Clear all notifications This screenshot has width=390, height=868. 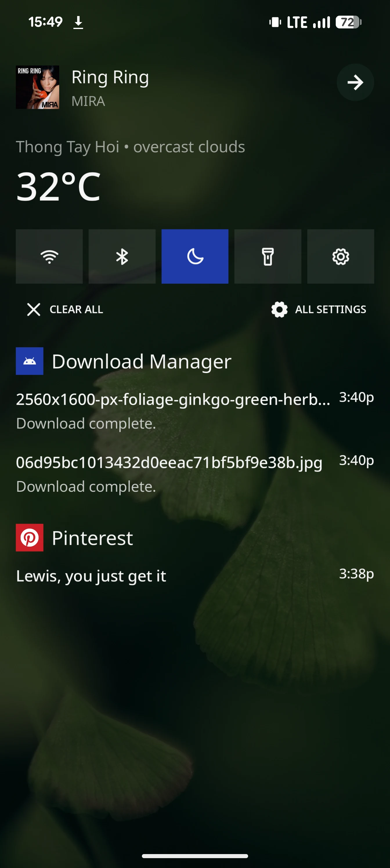click(x=65, y=309)
